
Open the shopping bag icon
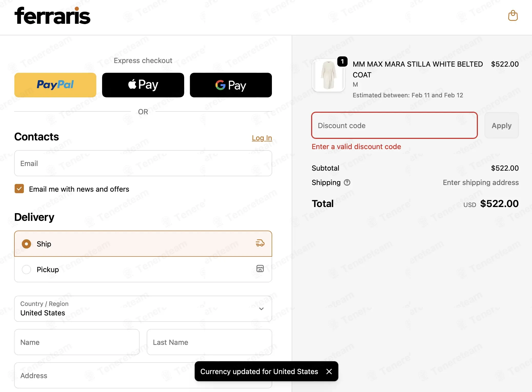point(513,16)
